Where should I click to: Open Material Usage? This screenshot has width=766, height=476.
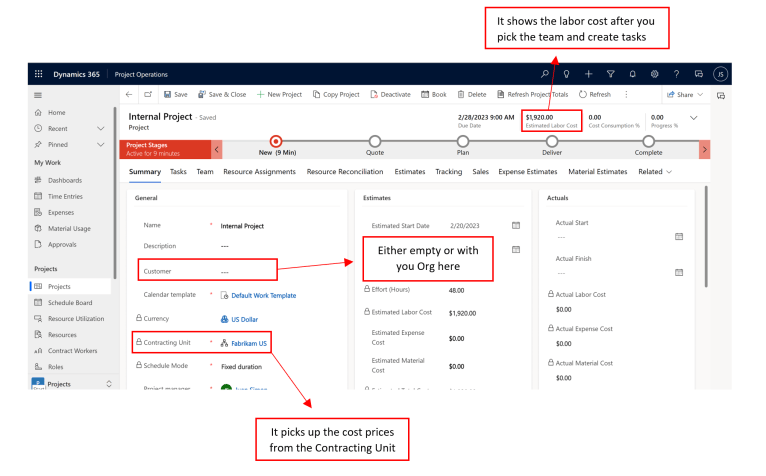pos(69,229)
